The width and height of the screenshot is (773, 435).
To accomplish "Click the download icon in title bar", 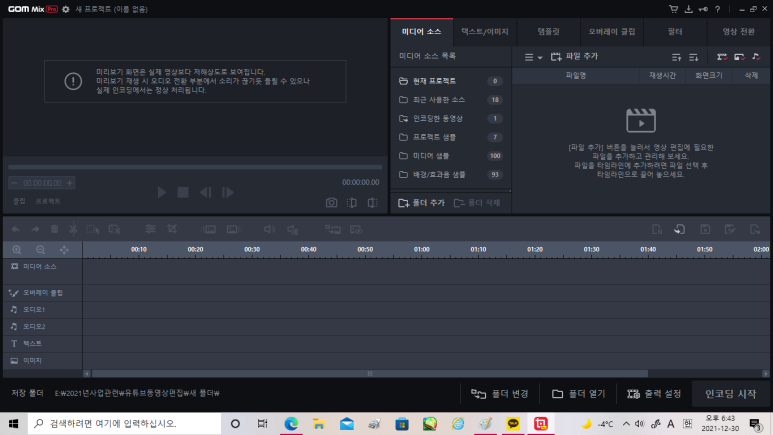I will 688,9.
